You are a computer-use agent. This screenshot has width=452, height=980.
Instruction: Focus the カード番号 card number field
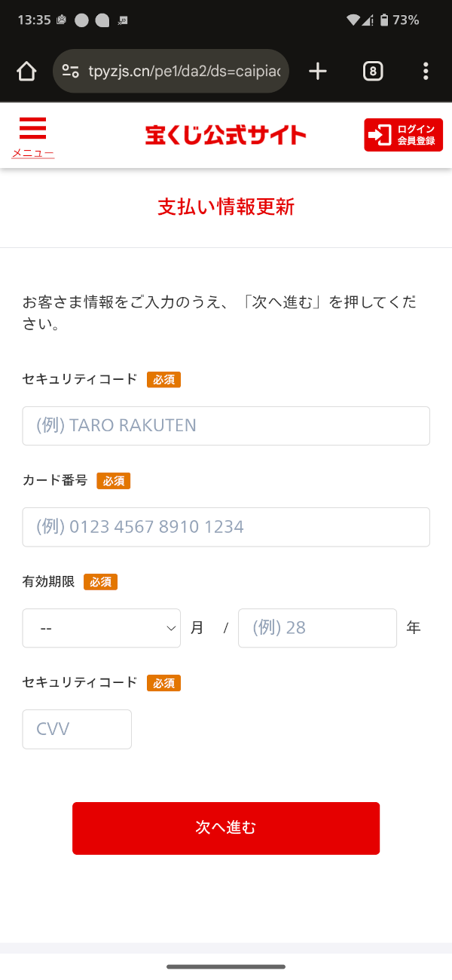point(226,527)
